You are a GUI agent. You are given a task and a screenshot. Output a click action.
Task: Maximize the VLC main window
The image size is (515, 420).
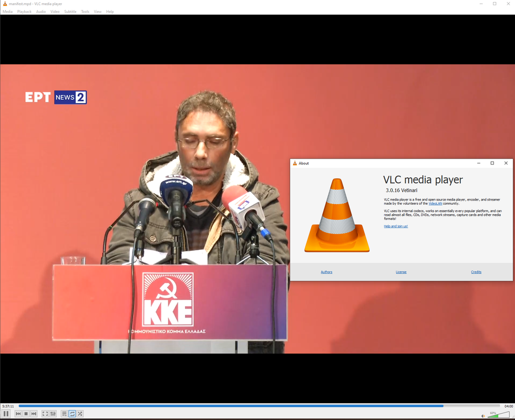(495, 4)
